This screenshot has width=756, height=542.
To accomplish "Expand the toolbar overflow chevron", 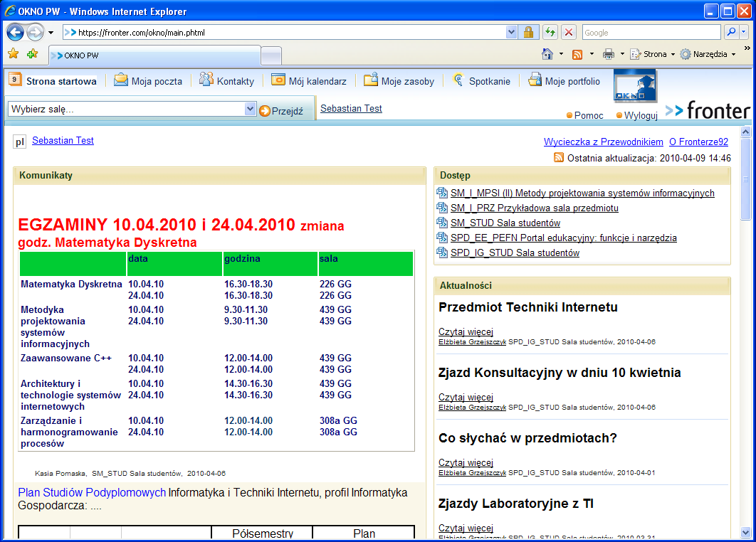I will pyautogui.click(x=747, y=48).
